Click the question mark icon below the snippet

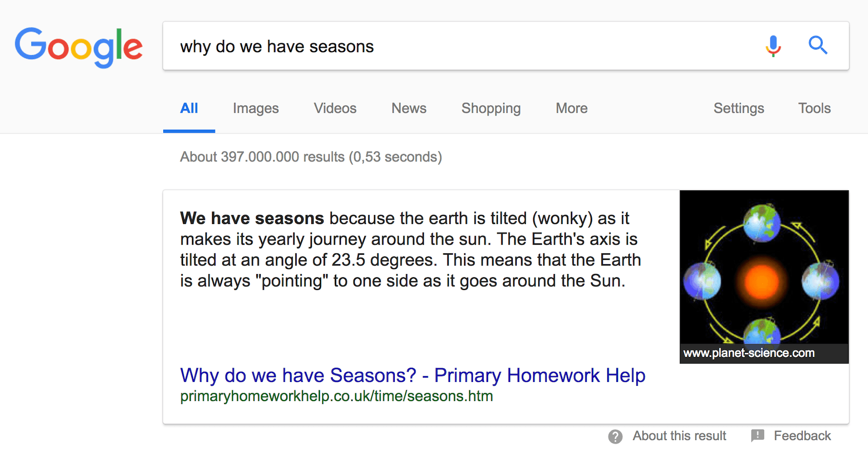point(615,436)
